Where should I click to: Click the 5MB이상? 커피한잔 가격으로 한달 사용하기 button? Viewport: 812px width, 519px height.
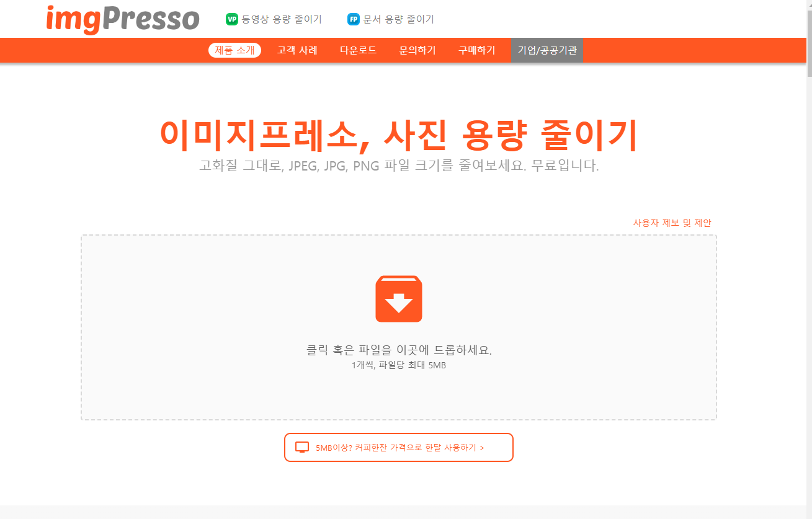pos(399,447)
